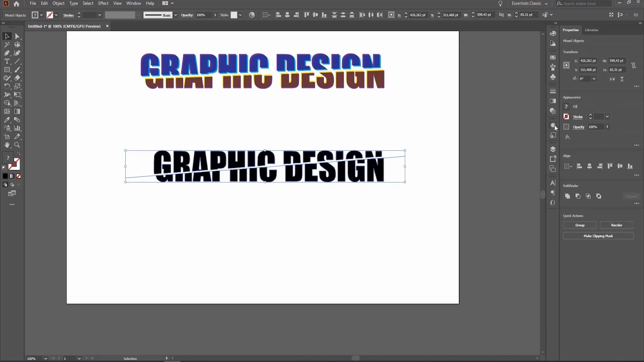Flip along vertical axis in Transform
Screen dimensions: 644x362
point(622,79)
